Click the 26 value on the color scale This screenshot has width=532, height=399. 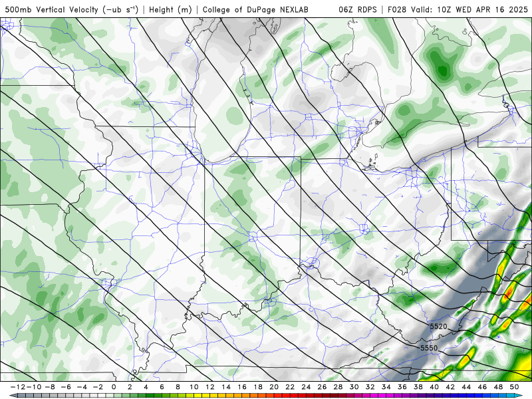322,387
